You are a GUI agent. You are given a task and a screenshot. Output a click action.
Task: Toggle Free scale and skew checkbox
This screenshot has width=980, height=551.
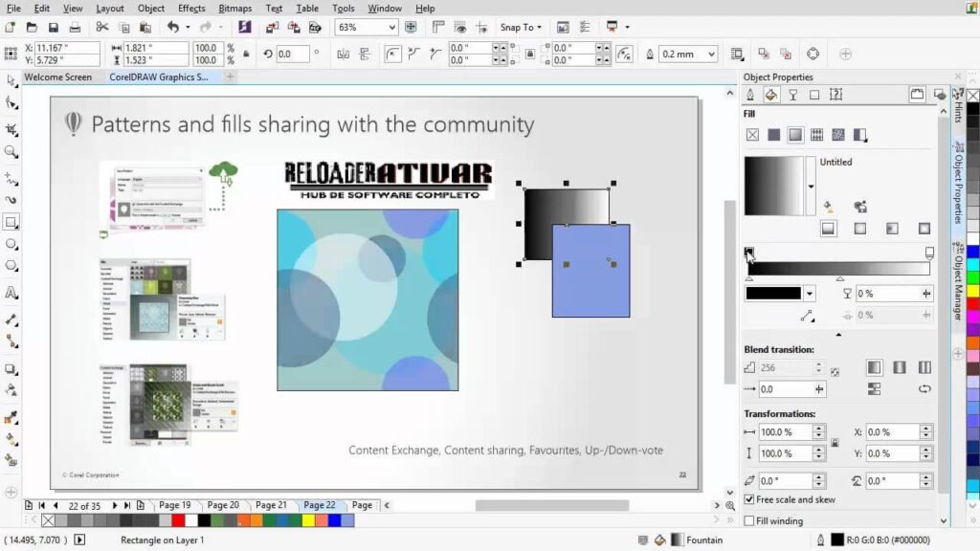coord(748,499)
